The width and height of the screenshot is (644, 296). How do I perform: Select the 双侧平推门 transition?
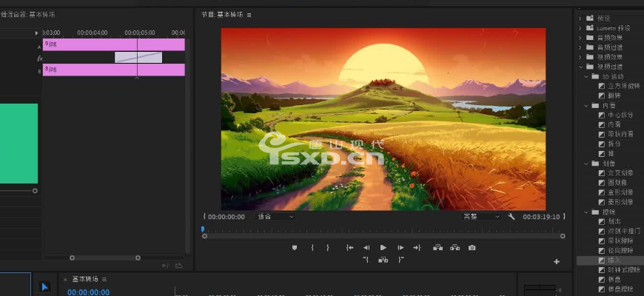pos(624,231)
